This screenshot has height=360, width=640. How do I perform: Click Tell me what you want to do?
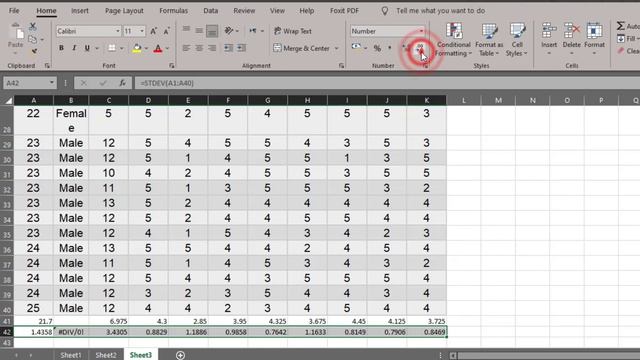coord(440,11)
